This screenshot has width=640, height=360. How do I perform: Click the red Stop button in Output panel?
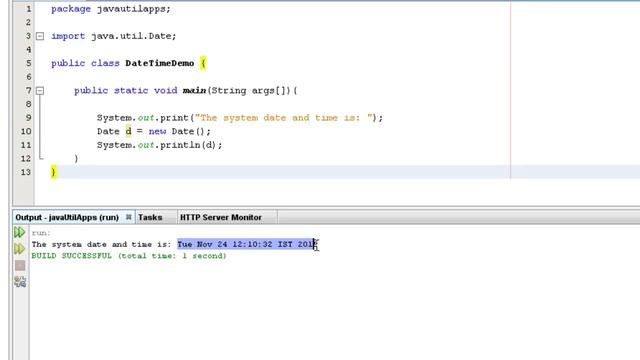click(x=20, y=265)
